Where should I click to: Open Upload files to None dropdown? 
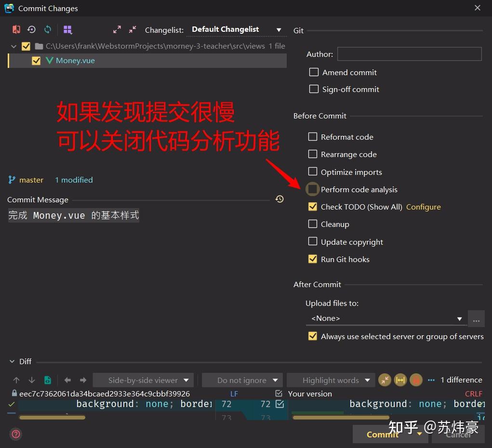(386, 318)
